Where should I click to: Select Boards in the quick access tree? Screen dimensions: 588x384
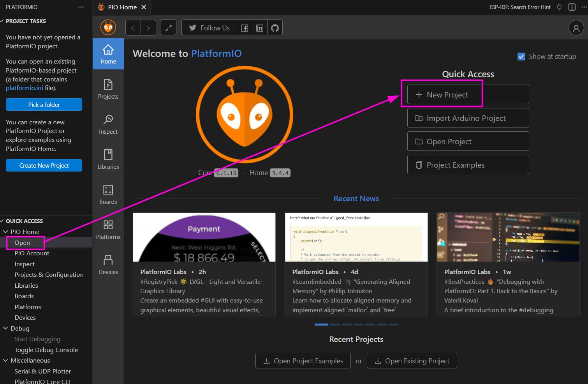(x=24, y=296)
